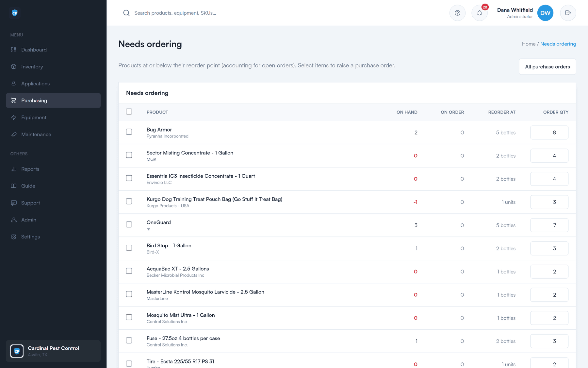Edit order qty field for Mosquito Mist Ultra
This screenshot has width=588, height=368.
[x=549, y=318]
